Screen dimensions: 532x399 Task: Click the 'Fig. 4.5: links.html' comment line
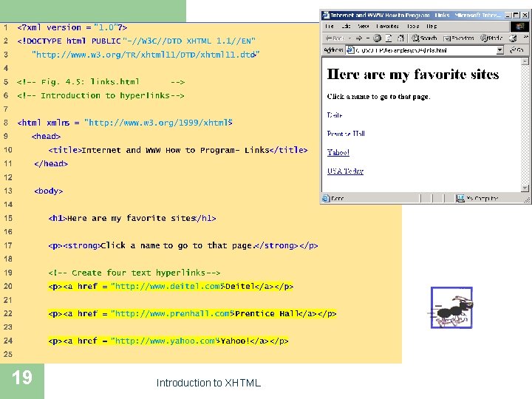pyautogui.click(x=100, y=82)
